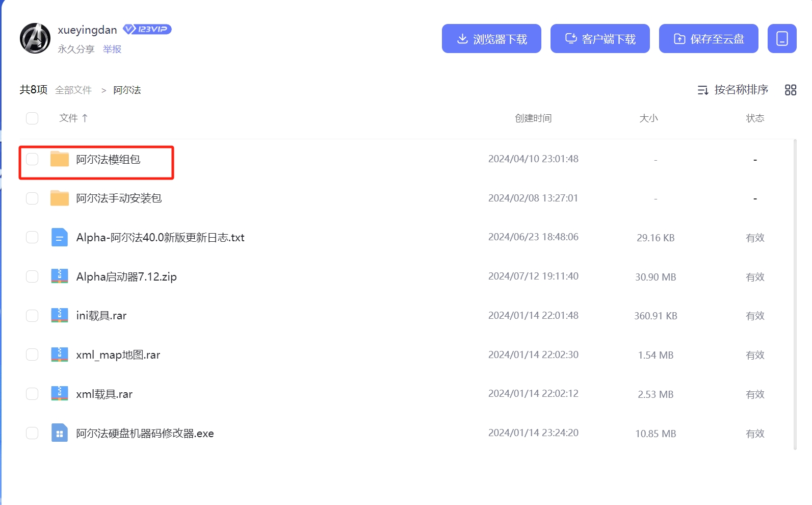Click the 阿尔法 breadcrumb item
This screenshot has width=812, height=505.
[127, 90]
